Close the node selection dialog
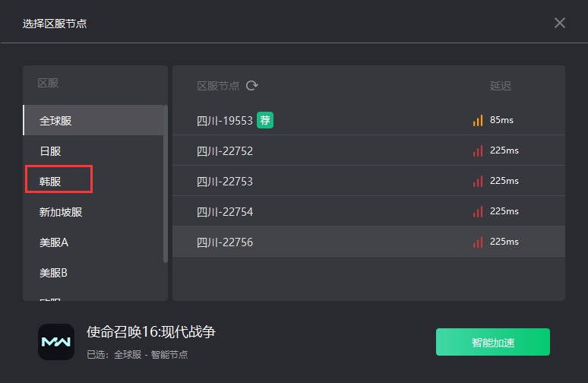 tap(559, 24)
